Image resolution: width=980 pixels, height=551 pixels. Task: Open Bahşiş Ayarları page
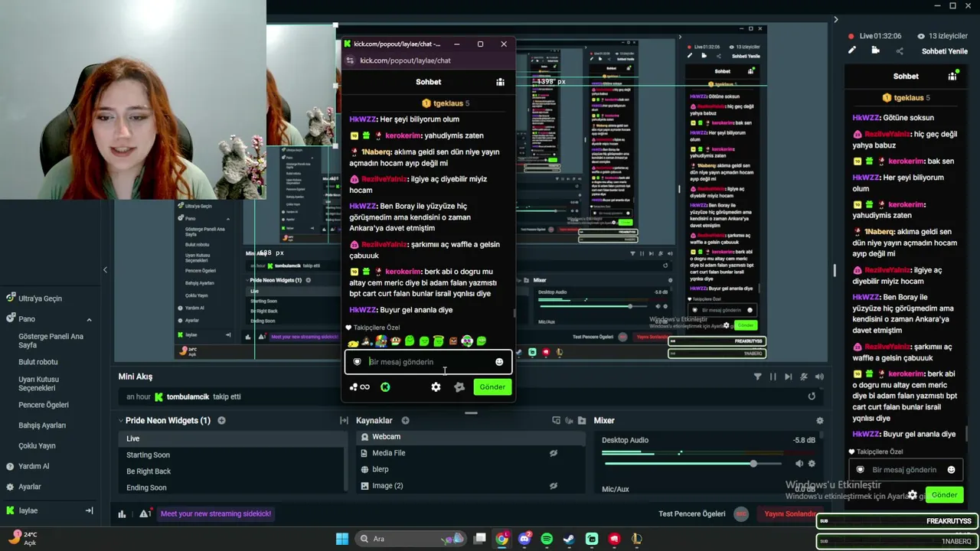point(42,425)
